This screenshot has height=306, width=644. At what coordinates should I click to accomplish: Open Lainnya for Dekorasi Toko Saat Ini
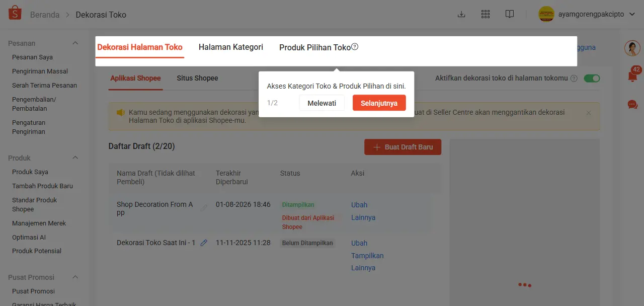(x=363, y=268)
